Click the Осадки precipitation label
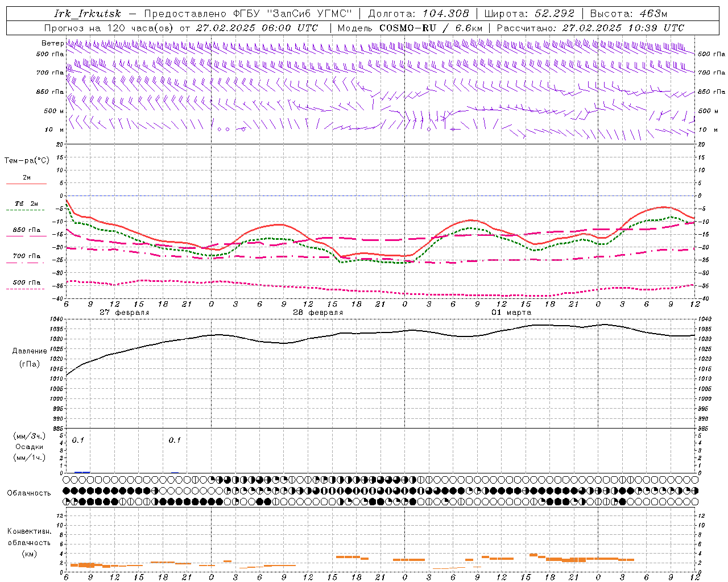The height and width of the screenshot is (582, 728). (x=29, y=447)
